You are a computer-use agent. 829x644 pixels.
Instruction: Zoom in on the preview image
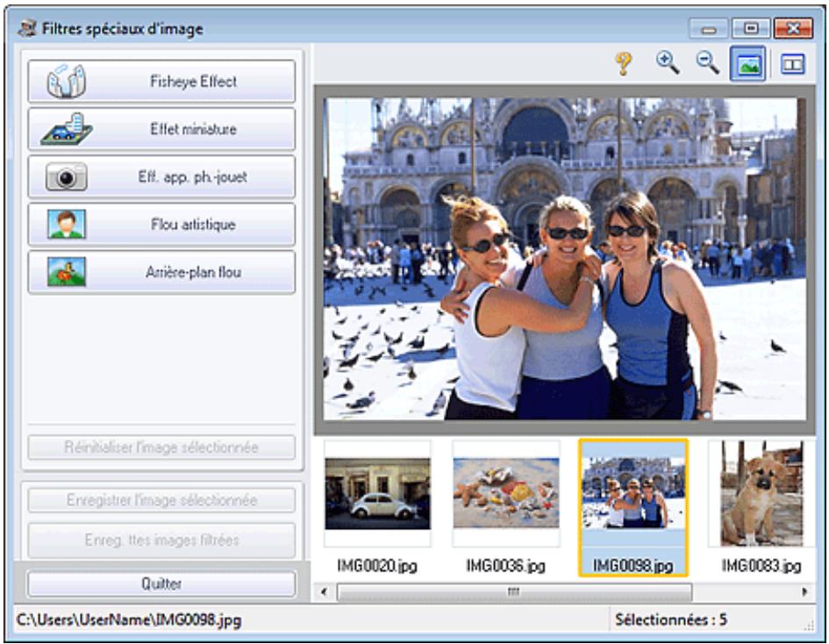(668, 63)
